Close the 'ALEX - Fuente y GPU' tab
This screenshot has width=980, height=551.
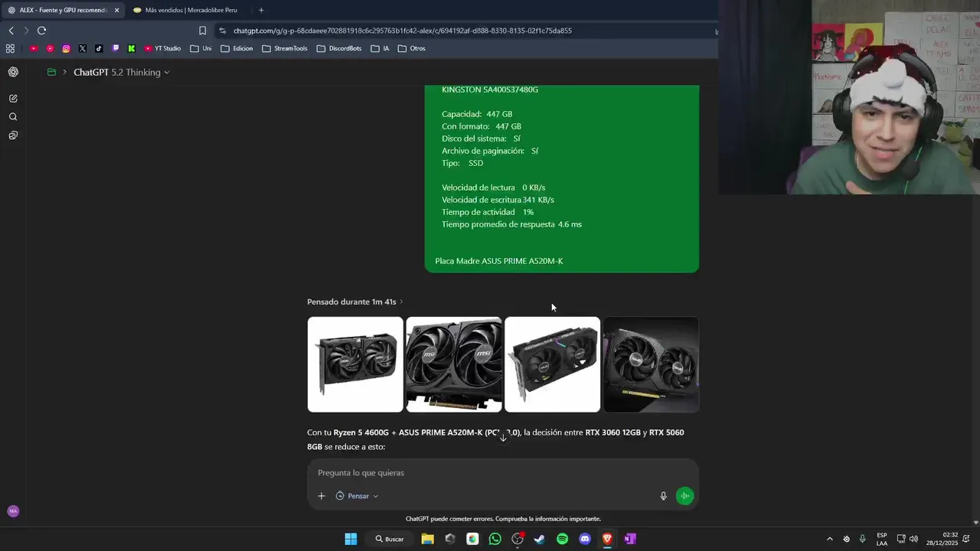[116, 10]
